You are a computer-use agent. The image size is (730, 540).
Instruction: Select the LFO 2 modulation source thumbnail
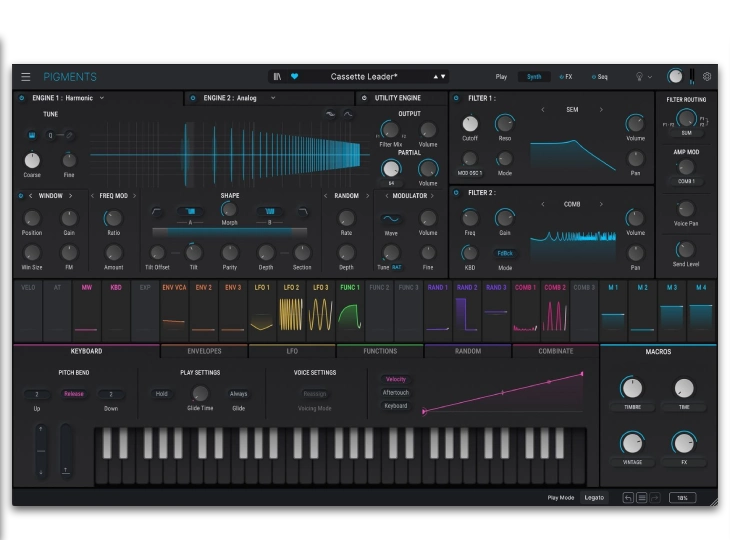(291, 312)
